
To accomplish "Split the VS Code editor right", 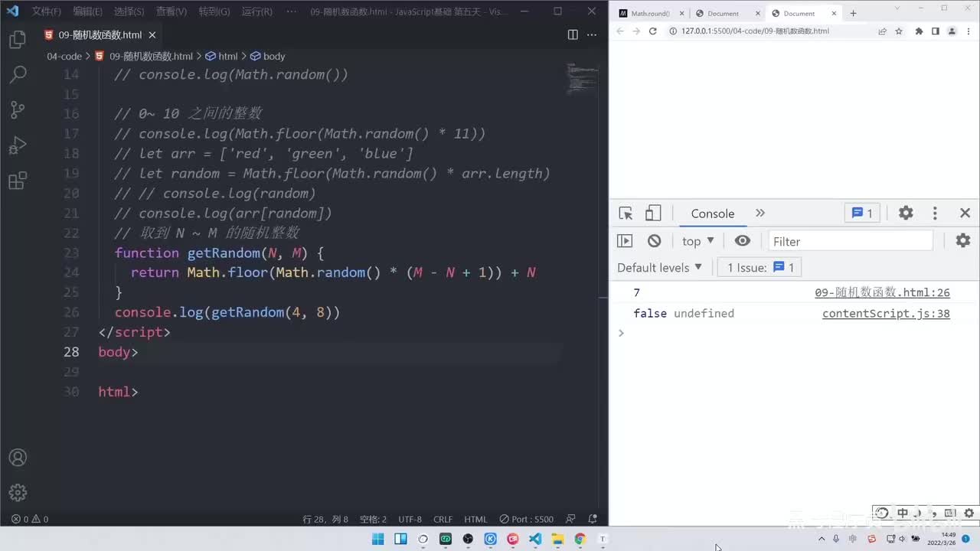I will [573, 34].
